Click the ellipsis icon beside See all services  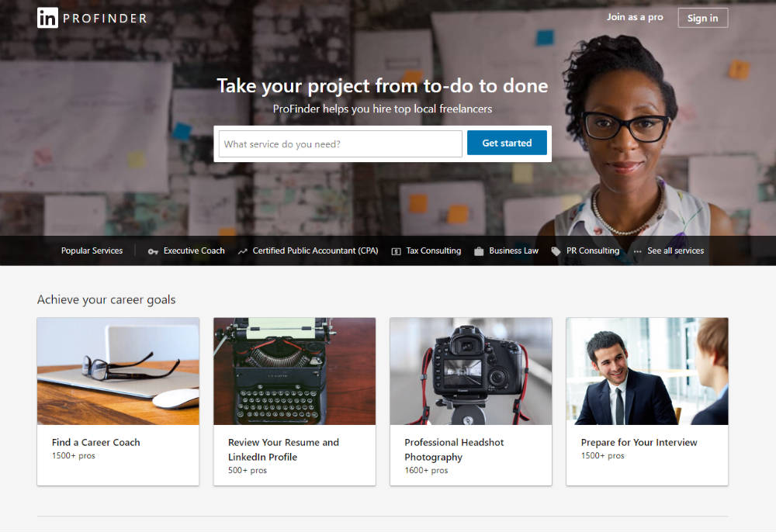pos(638,251)
